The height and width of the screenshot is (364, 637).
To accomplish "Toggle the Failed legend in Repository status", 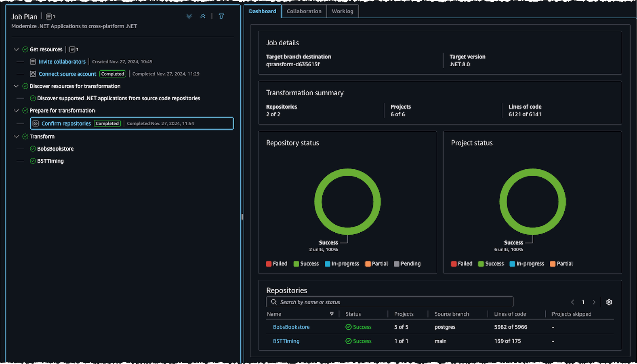I will tap(277, 264).
